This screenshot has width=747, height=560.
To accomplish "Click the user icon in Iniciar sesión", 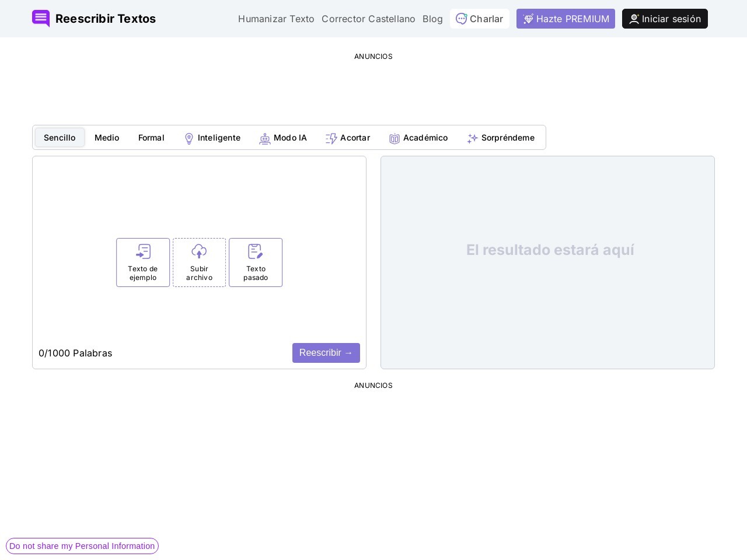I will 634,19.
